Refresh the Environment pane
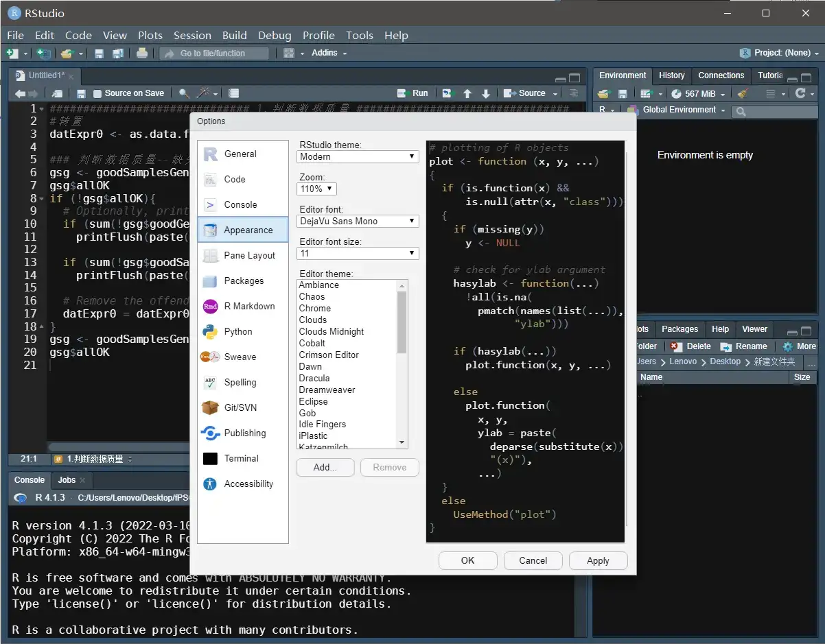This screenshot has height=644, width=825. pos(800,93)
